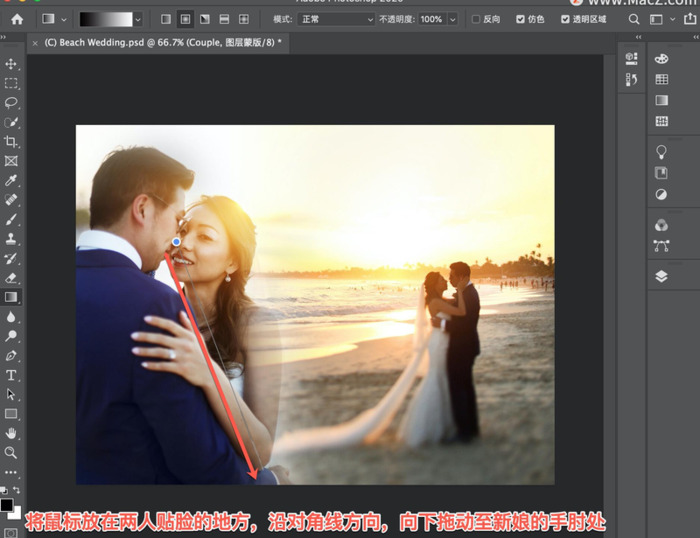Select the Gradient tool in toolbar
Screen dimensions: 700x538
11,297
